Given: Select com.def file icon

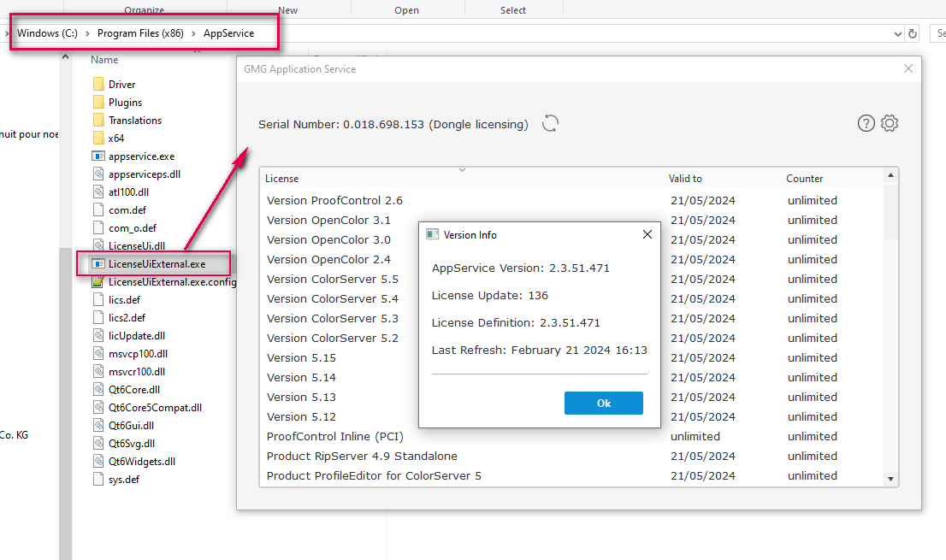Looking at the screenshot, I should point(98,209).
